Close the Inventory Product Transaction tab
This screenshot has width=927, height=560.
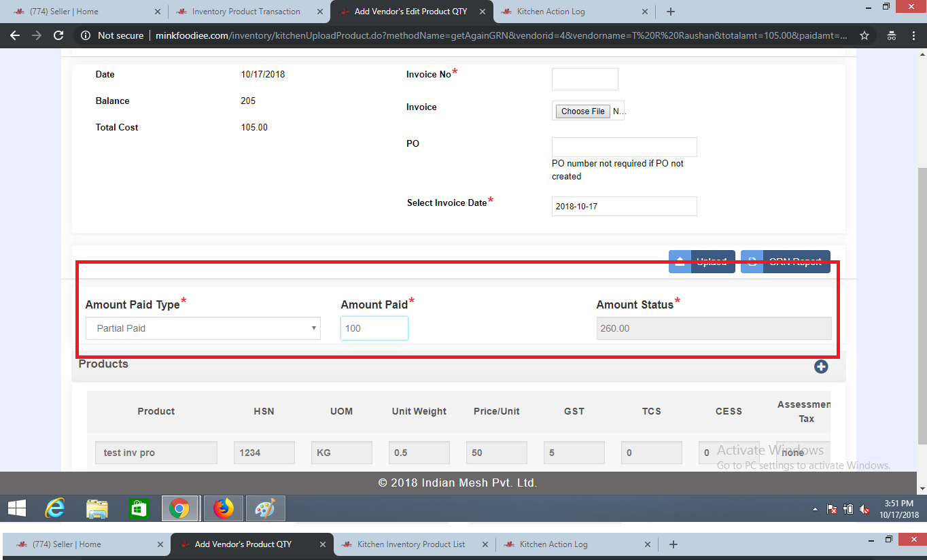click(320, 12)
